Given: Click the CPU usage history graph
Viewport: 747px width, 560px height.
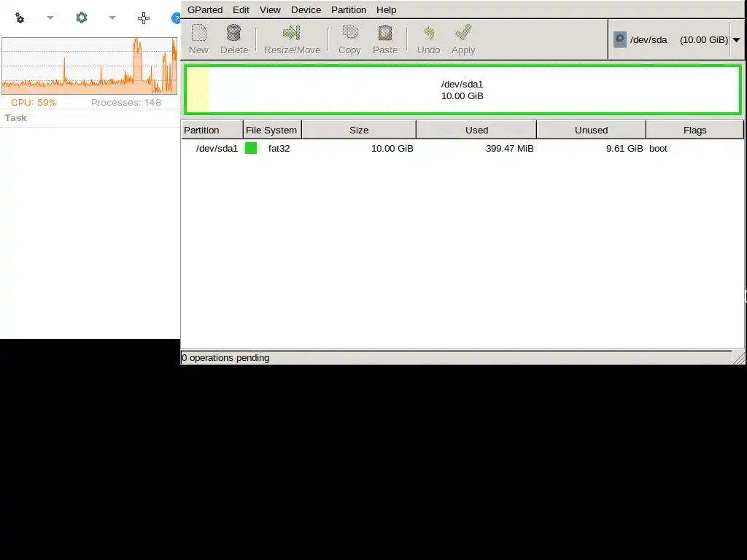Looking at the screenshot, I should pos(89,66).
